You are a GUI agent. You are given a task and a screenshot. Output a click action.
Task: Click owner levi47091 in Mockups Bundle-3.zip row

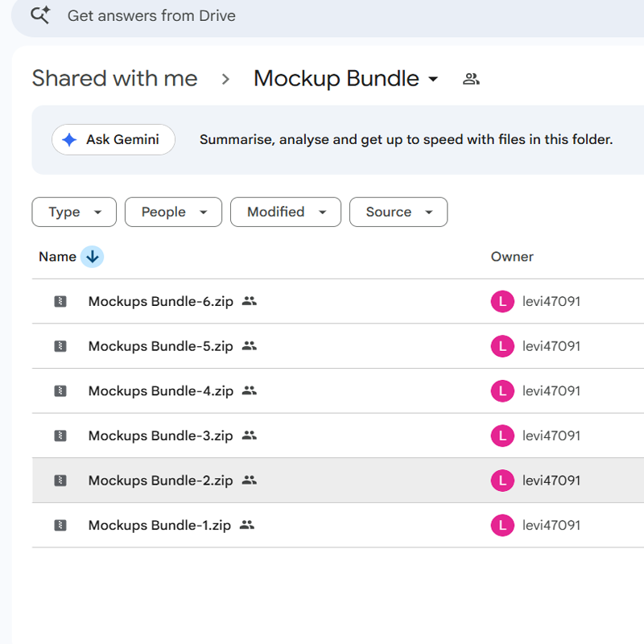click(551, 436)
